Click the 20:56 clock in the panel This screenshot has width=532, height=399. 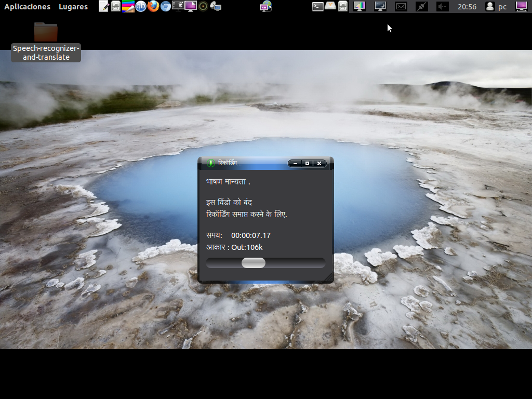tap(467, 6)
